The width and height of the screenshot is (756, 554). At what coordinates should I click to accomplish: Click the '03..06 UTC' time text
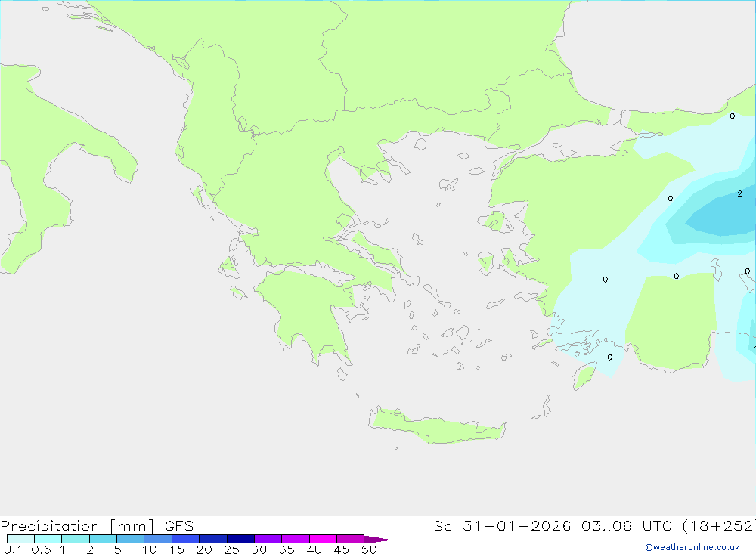click(627, 525)
